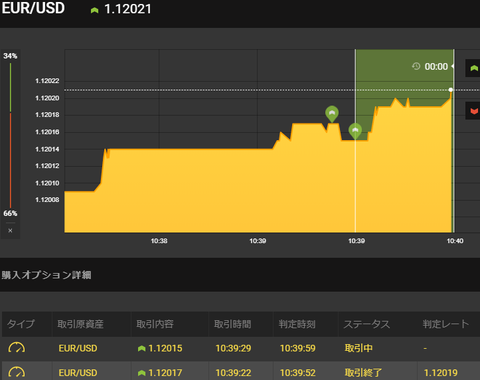Click the 00:00 countdown timer text
Viewport: 480px width, 380px height.
[436, 67]
